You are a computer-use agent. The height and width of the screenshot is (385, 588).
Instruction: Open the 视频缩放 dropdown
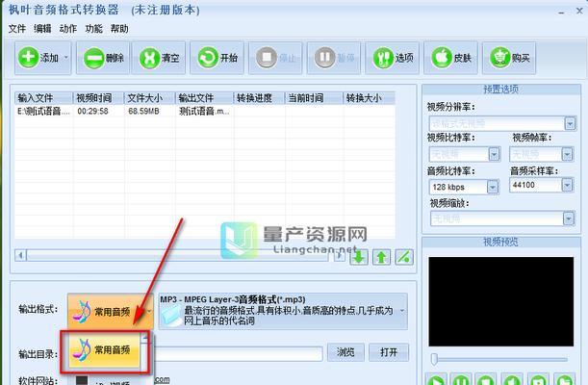tap(569, 218)
